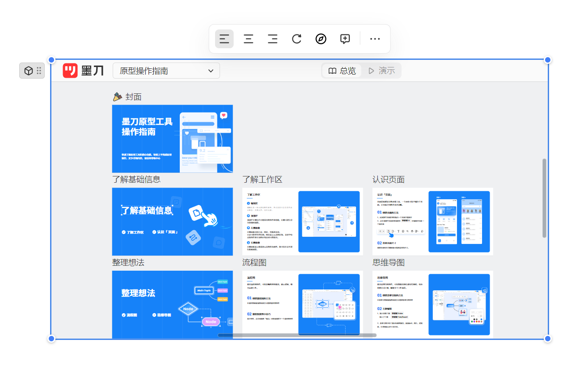Click the bottom-left selection handle
This screenshot has width=588, height=373.
pos(51,339)
